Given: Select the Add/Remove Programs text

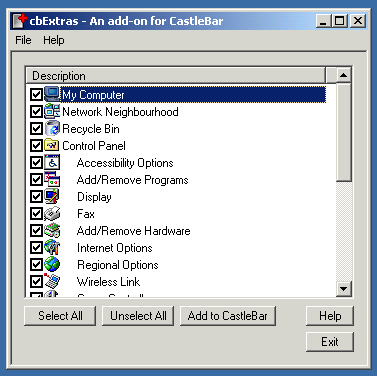Looking at the screenshot, I should 132,180.
